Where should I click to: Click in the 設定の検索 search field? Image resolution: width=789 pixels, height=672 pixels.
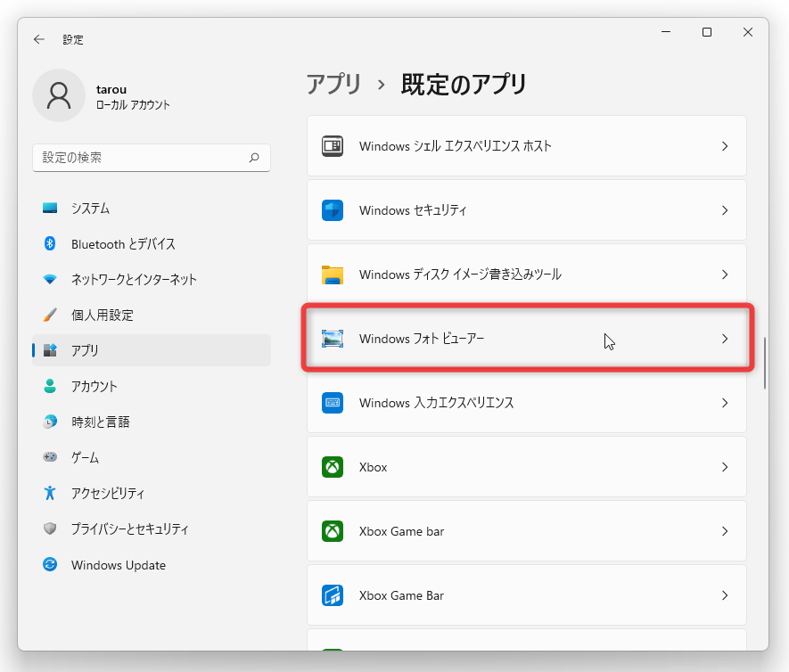tap(152, 158)
